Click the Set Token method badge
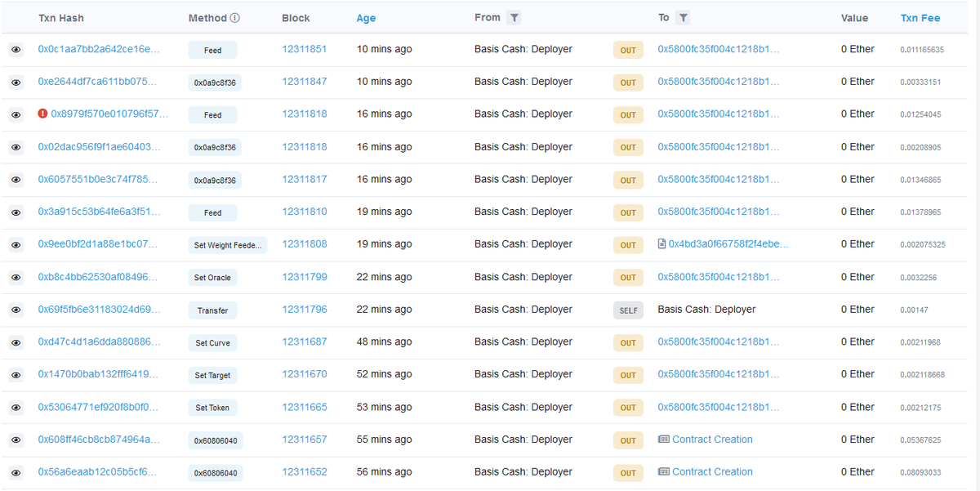 [212, 408]
